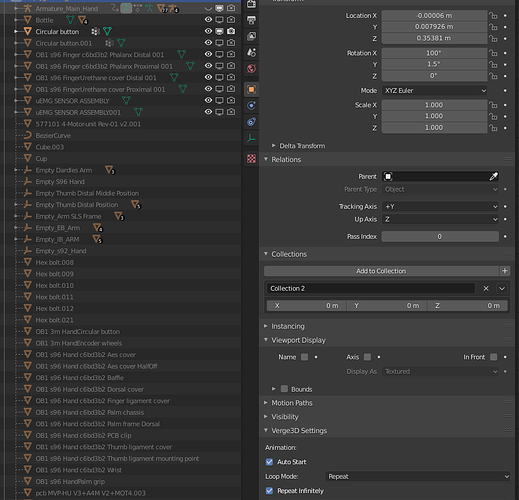Disable Circular button render camera icon
The image size is (519, 500).
[231, 31]
